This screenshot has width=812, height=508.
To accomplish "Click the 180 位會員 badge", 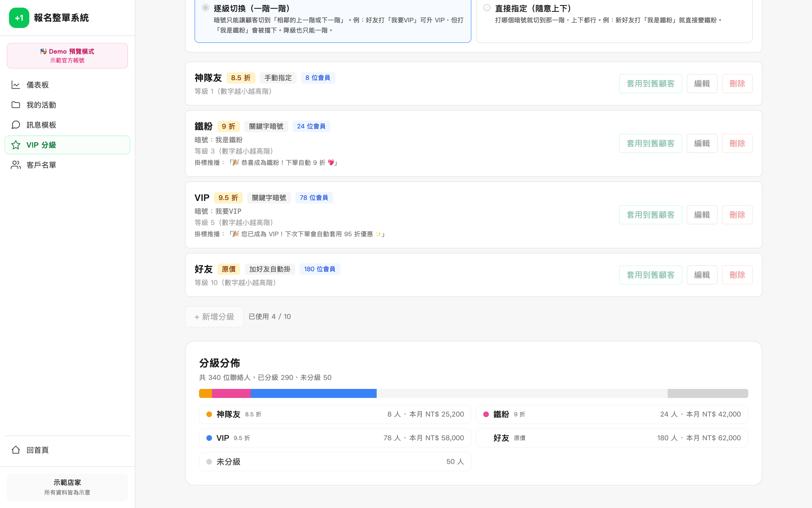I will click(320, 269).
